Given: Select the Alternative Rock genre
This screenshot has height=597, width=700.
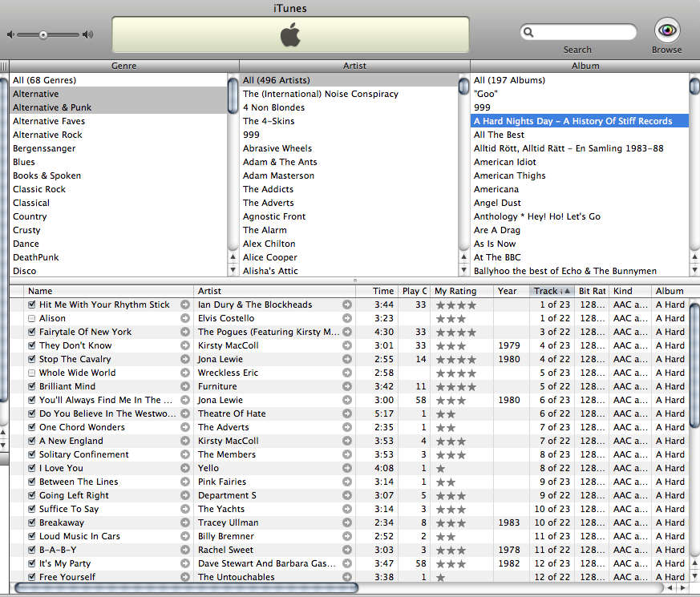Looking at the screenshot, I should click(119, 135).
